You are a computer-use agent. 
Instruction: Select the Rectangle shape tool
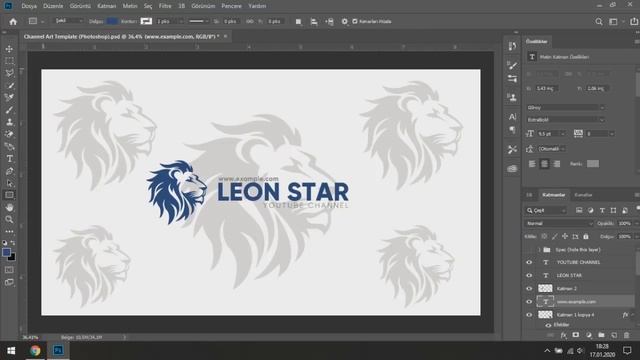click(9, 195)
